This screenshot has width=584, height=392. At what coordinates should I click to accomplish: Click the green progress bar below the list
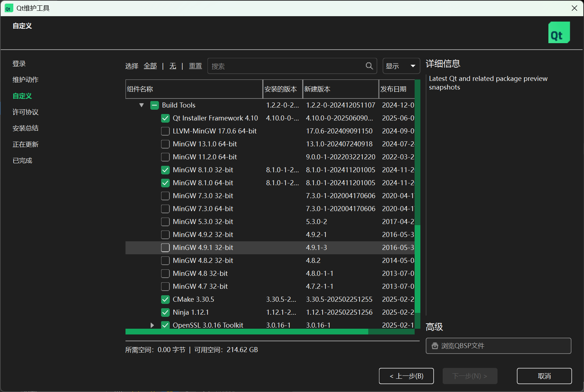point(247,331)
